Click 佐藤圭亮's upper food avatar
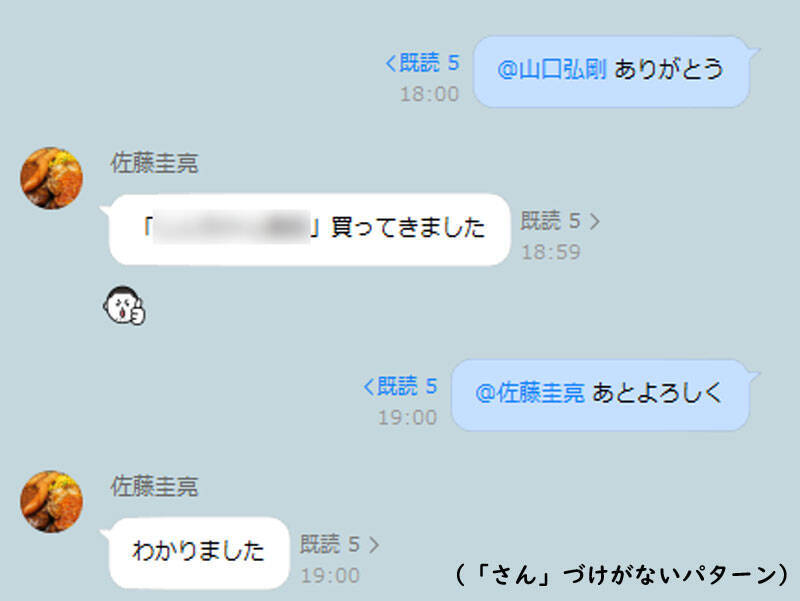The image size is (800, 601). [51, 178]
